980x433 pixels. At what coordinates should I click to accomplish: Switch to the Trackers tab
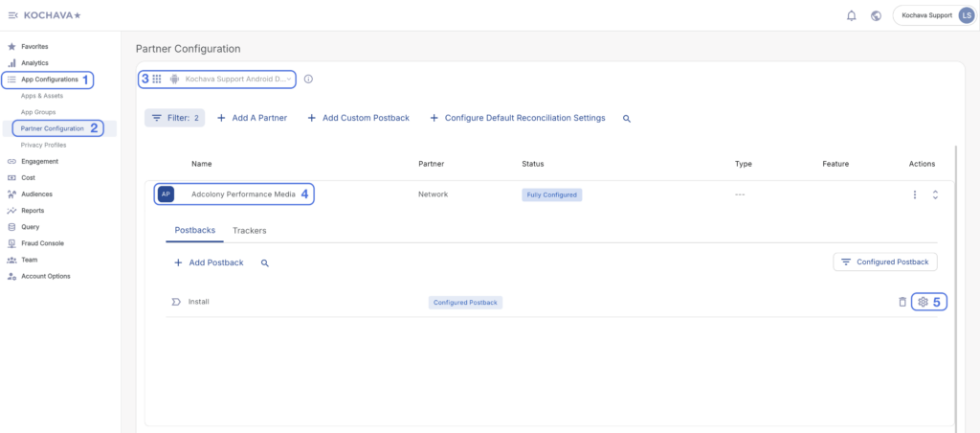coord(249,231)
